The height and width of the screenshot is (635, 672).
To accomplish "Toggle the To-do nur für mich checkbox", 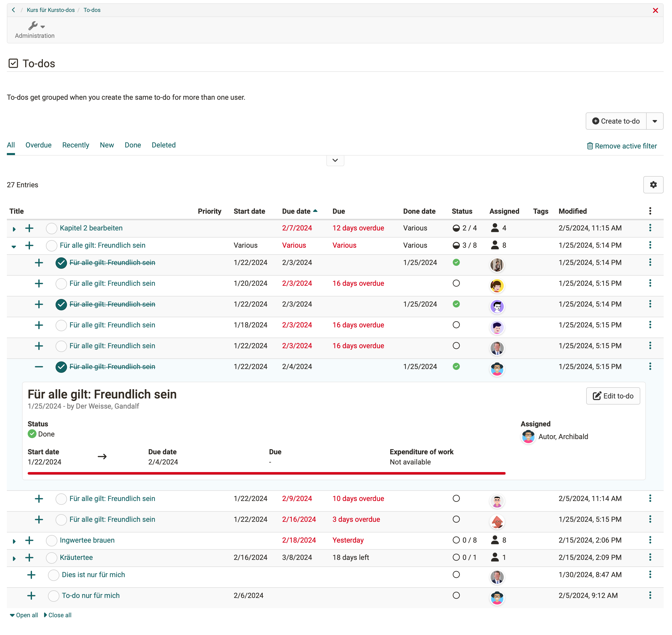I will click(54, 596).
